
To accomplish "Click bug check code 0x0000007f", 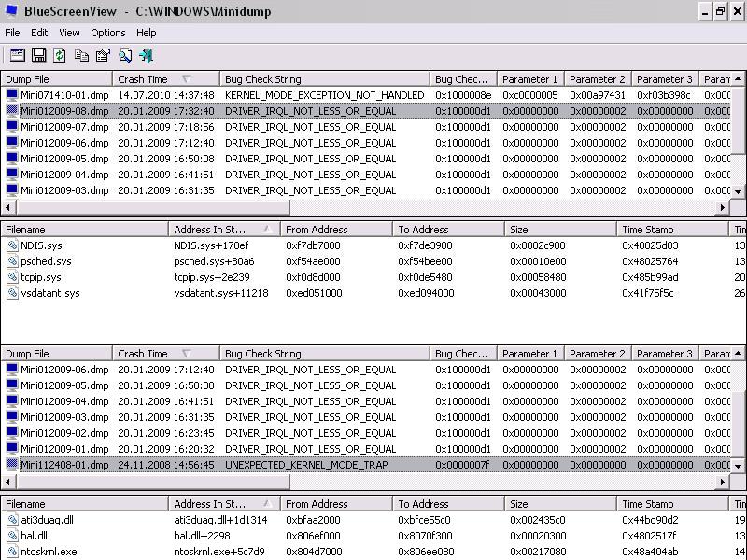I will point(462,464).
